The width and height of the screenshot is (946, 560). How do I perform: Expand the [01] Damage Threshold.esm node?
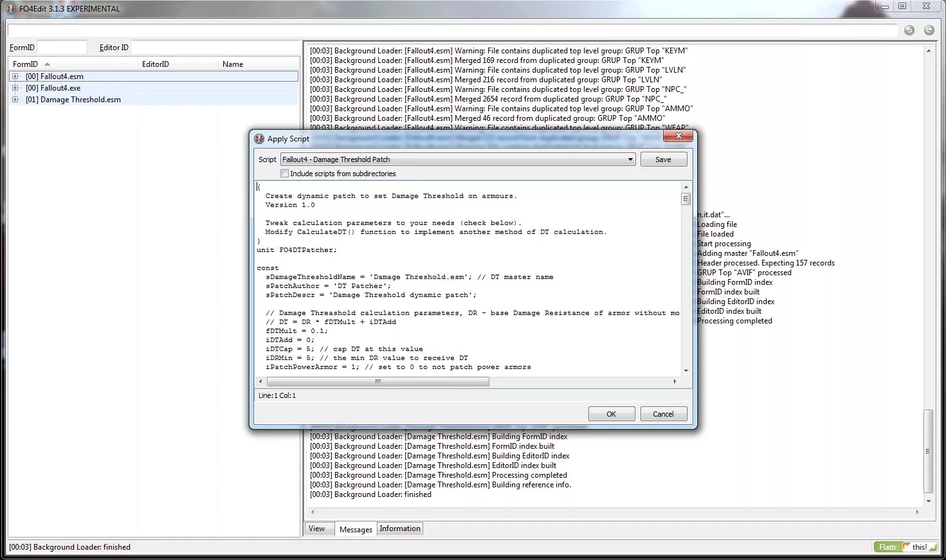click(x=15, y=99)
